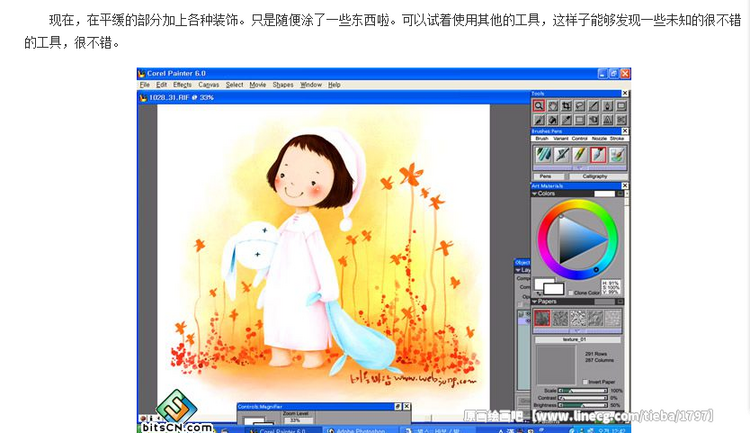Choose the yellow crayon brush icon
The image size is (750, 433).
(580, 155)
